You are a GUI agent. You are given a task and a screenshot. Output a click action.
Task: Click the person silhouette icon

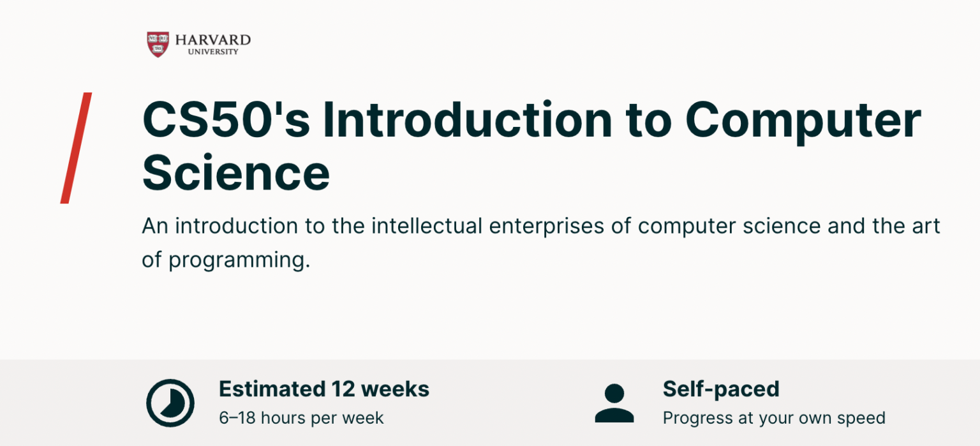point(614,403)
